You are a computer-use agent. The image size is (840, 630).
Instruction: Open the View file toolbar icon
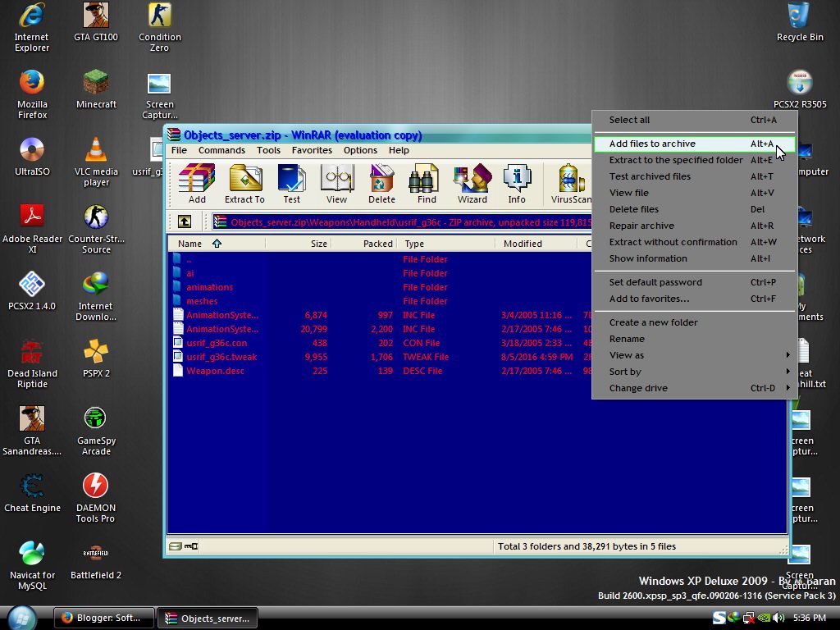tap(336, 182)
